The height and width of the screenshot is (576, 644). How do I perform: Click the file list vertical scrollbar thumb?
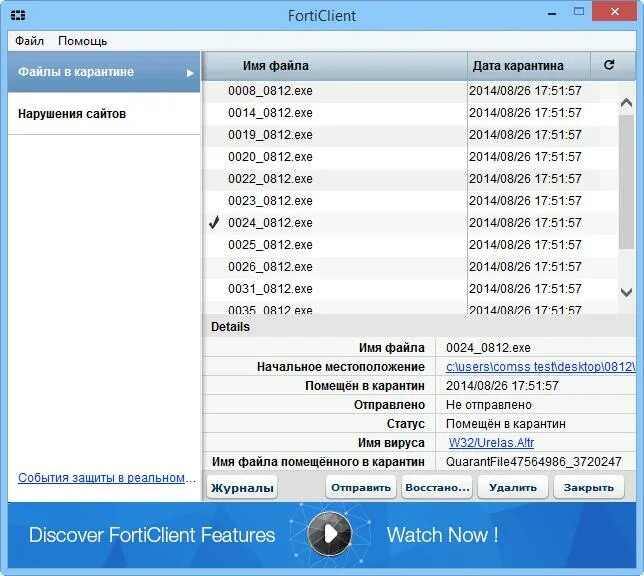point(626,182)
